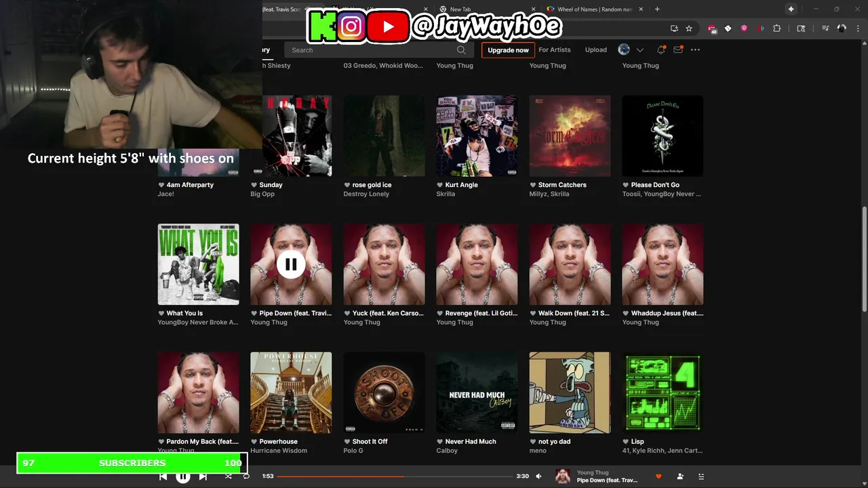Pause the Pipe Down cover tile

point(290,264)
